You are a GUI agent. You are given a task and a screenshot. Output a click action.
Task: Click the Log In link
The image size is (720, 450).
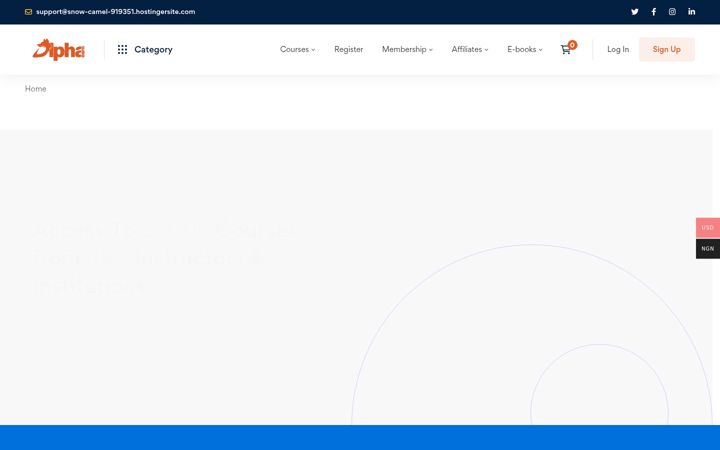(618, 49)
